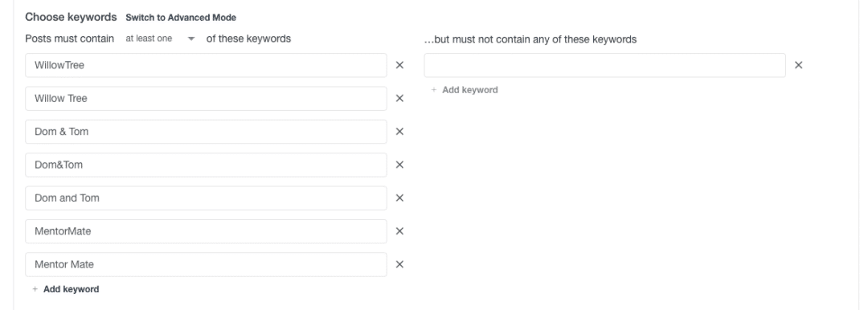The image size is (868, 310).
Task: Click the plus icon under excluded keywords
Action: 433,90
